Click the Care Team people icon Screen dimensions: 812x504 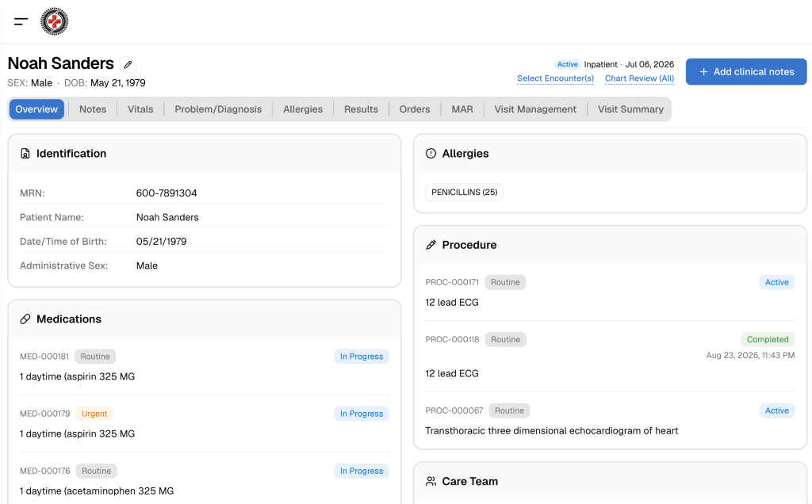click(431, 481)
